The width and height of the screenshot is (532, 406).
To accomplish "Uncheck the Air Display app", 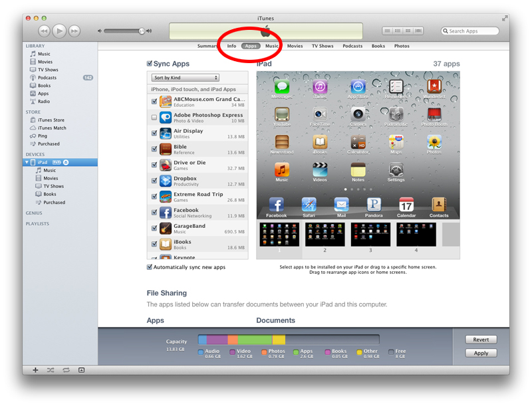I will point(154,133).
